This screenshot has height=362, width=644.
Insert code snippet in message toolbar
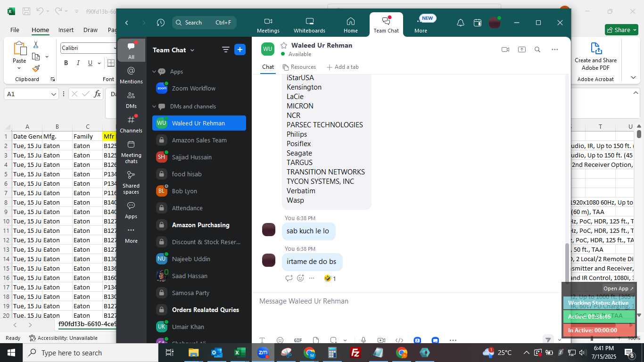[399, 340]
